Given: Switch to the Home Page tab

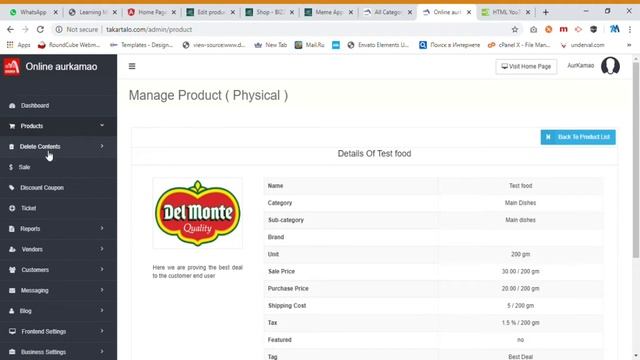Looking at the screenshot, I should (x=152, y=12).
